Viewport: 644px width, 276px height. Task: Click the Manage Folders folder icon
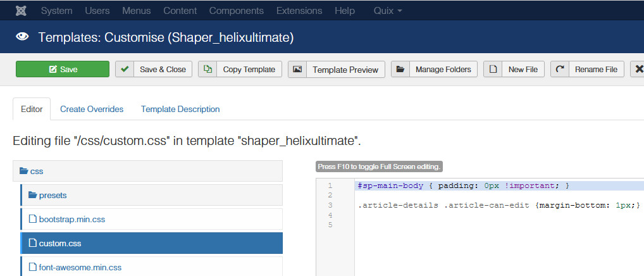400,70
